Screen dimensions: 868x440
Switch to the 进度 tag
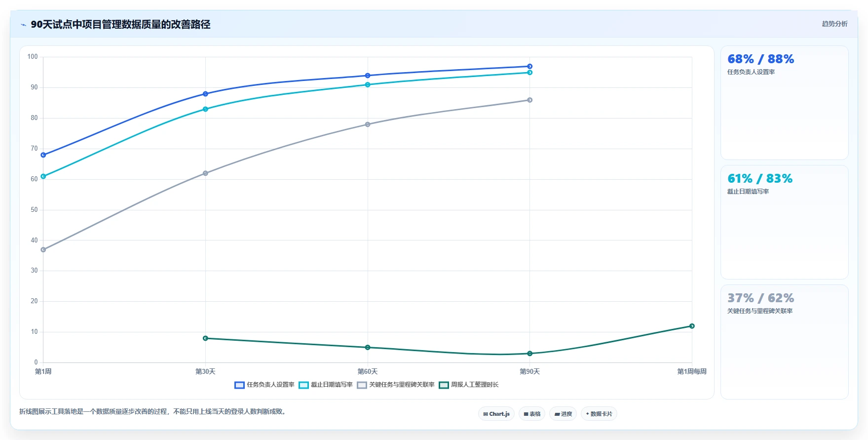[x=563, y=414]
